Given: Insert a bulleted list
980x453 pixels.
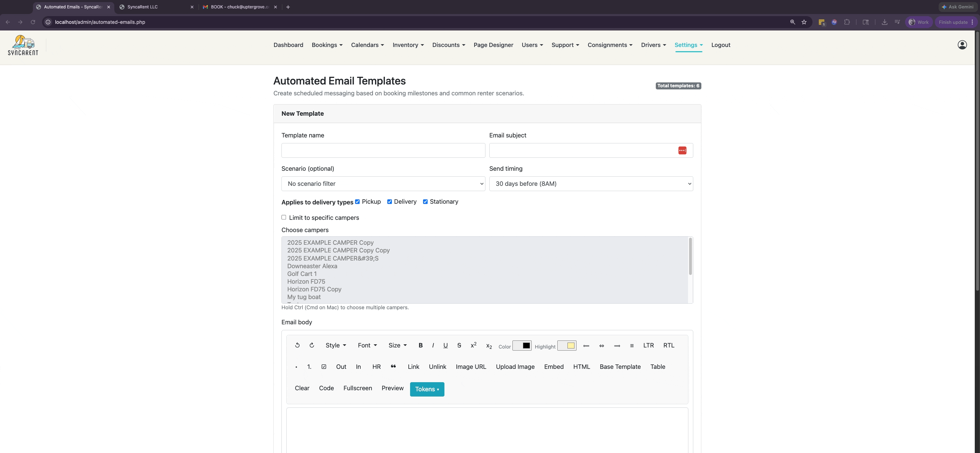Looking at the screenshot, I should click(x=296, y=367).
